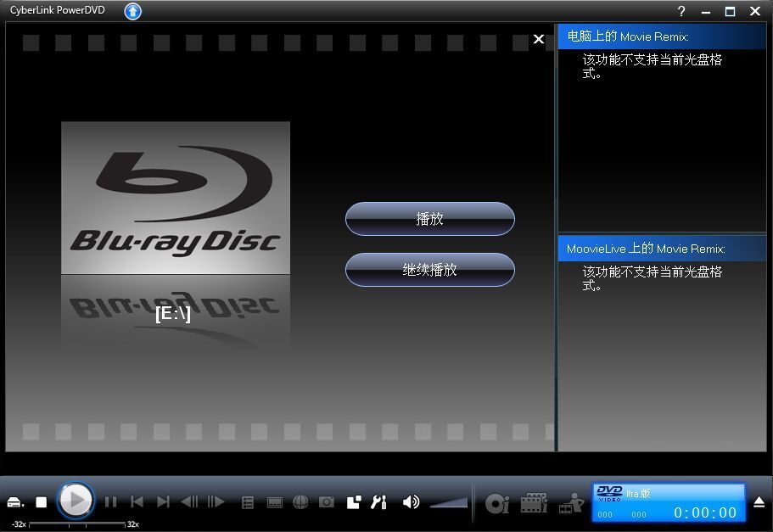Click the 继续播放 button
The height and width of the screenshot is (532, 773).
[429, 270]
